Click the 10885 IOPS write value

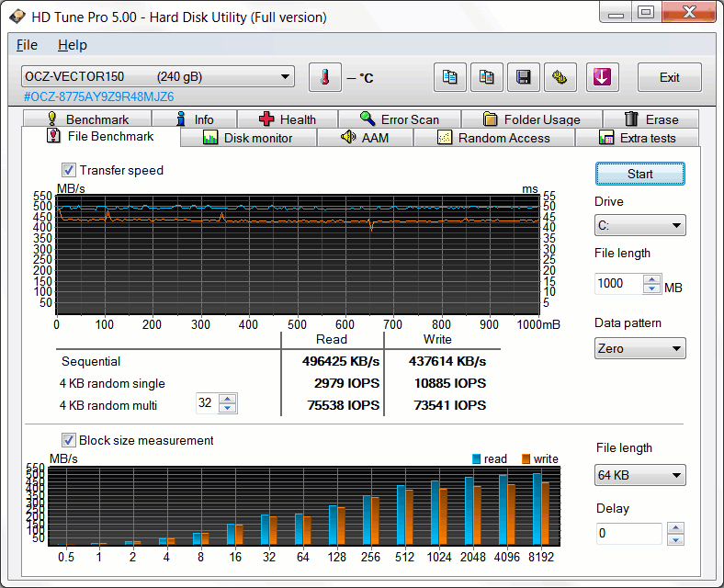(x=450, y=383)
